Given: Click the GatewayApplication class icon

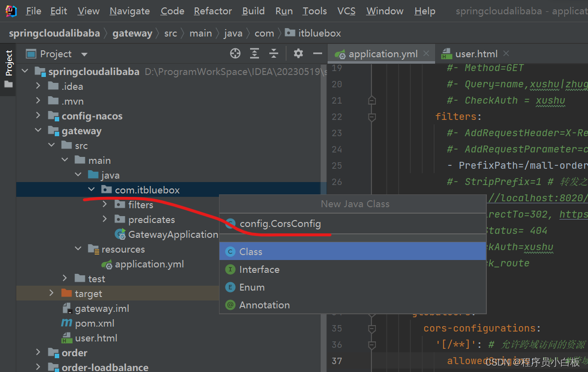Looking at the screenshot, I should point(120,234).
